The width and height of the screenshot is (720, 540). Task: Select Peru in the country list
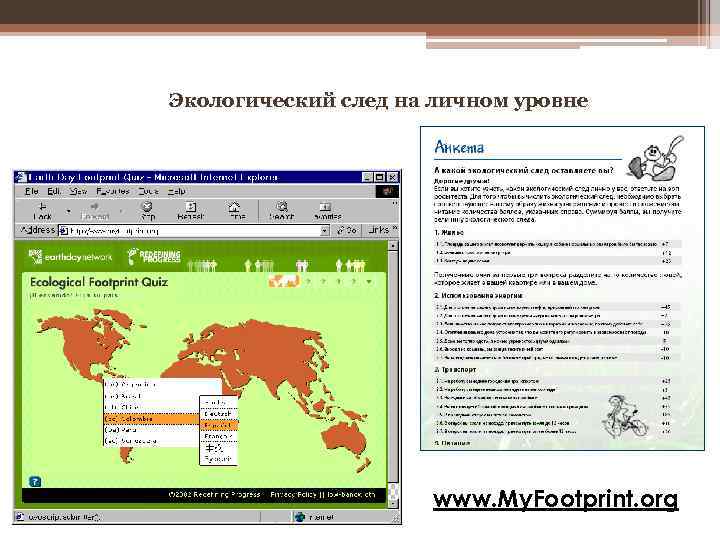(151, 430)
